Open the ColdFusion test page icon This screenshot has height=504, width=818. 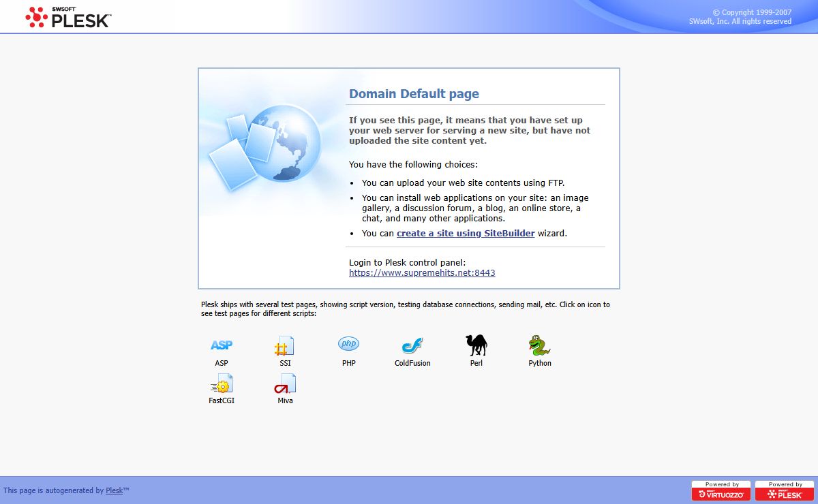point(412,346)
